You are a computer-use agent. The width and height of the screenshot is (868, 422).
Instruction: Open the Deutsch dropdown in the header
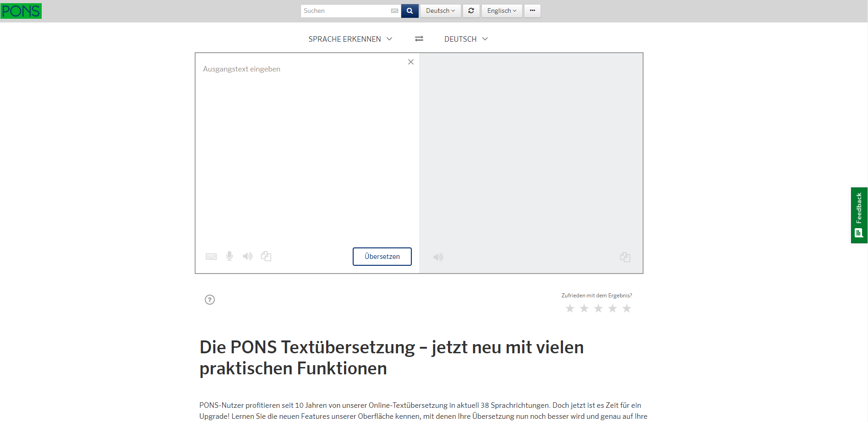coord(440,11)
